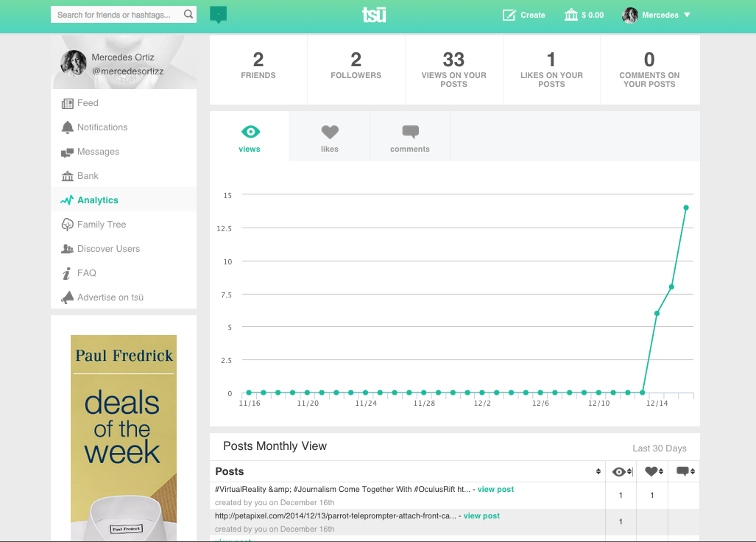Open the green chat bubble icon
This screenshot has width=756, height=542.
[219, 15]
